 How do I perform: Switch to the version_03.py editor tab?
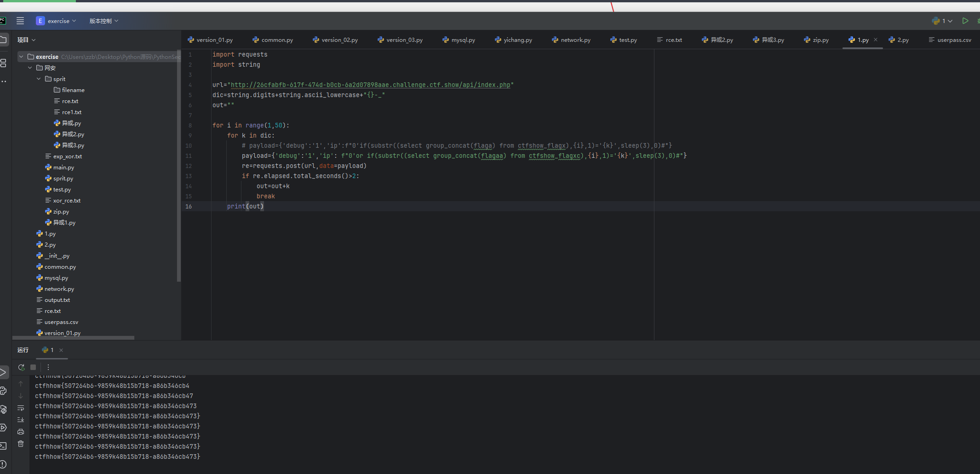400,40
